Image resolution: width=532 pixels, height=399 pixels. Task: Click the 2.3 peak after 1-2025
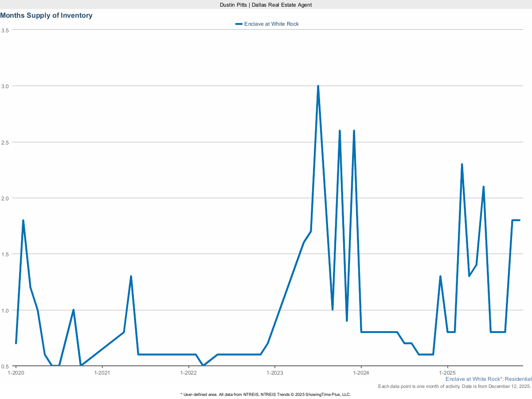[x=462, y=164]
